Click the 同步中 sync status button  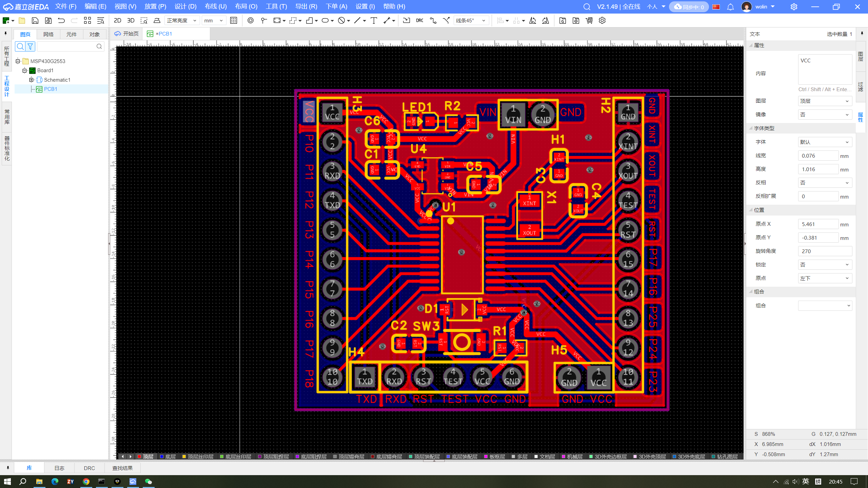(x=689, y=7)
